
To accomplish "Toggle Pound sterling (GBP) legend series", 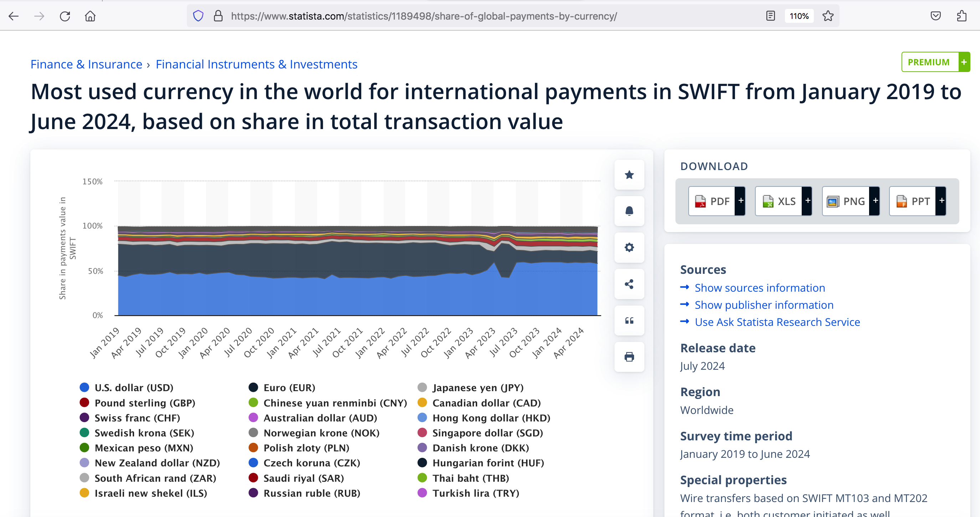I will coord(138,403).
